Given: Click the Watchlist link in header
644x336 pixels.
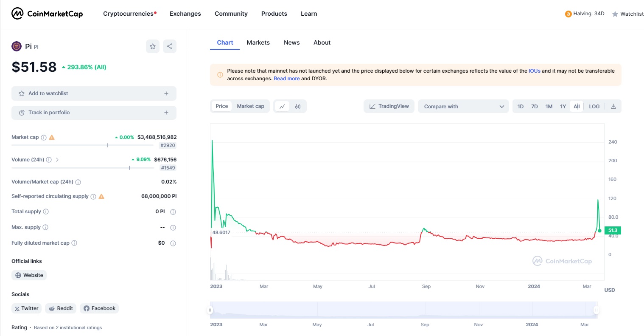Looking at the screenshot, I should coord(632,14).
